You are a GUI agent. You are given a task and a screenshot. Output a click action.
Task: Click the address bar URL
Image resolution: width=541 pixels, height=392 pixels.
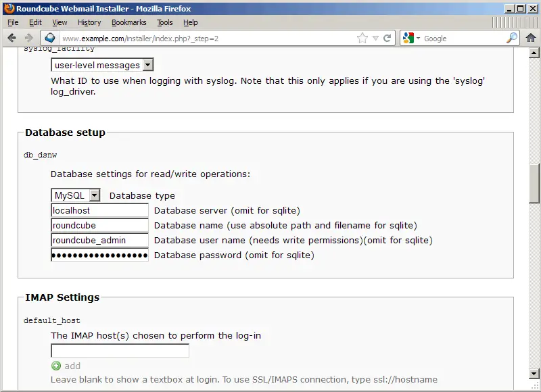tap(140, 39)
